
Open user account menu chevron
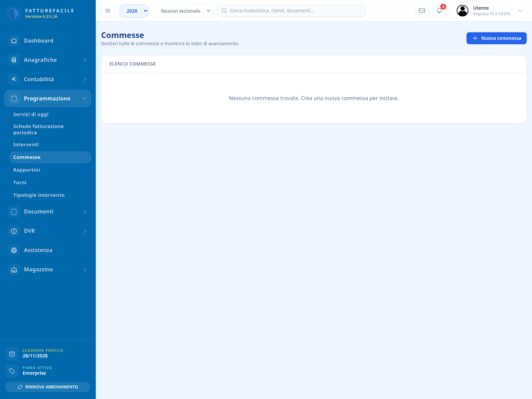click(x=520, y=11)
